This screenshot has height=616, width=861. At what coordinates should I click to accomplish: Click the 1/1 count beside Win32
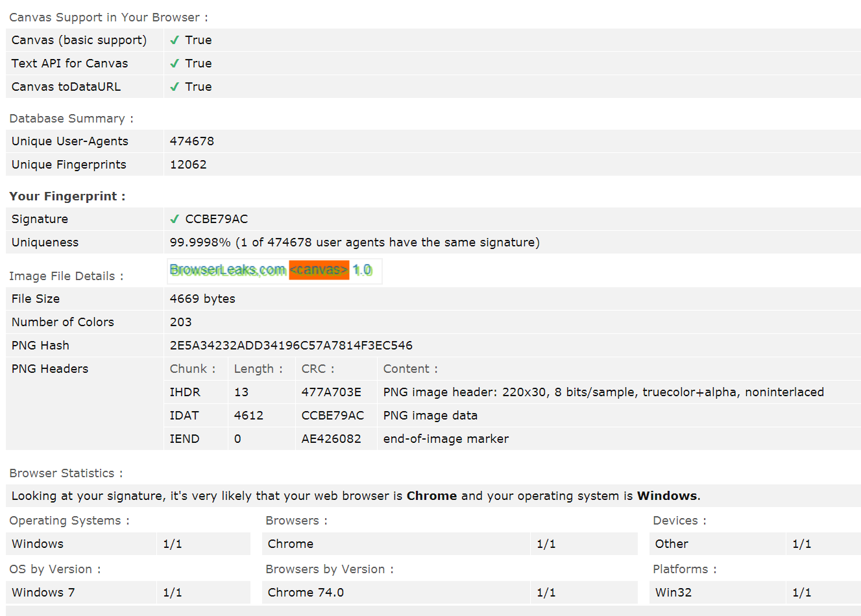pos(802,593)
